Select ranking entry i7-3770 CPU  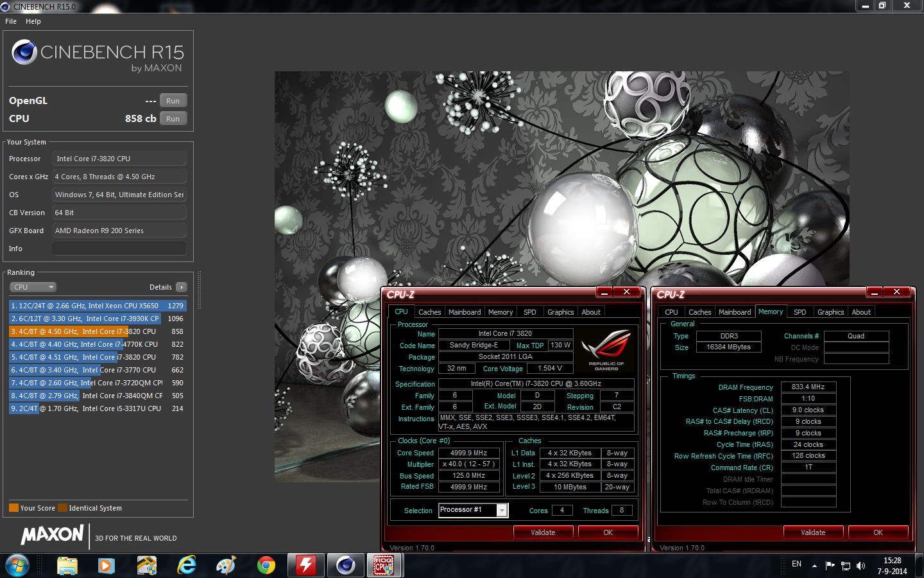pos(98,370)
